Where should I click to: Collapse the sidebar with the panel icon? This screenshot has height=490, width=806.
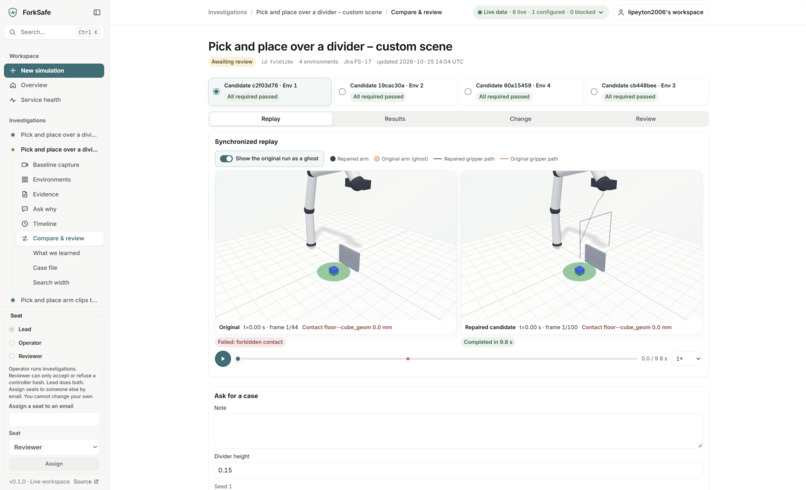tap(97, 12)
